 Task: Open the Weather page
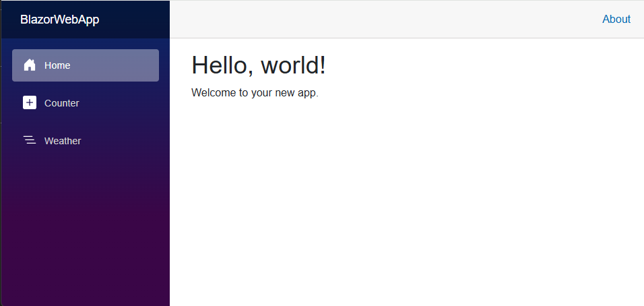pyautogui.click(x=86, y=141)
